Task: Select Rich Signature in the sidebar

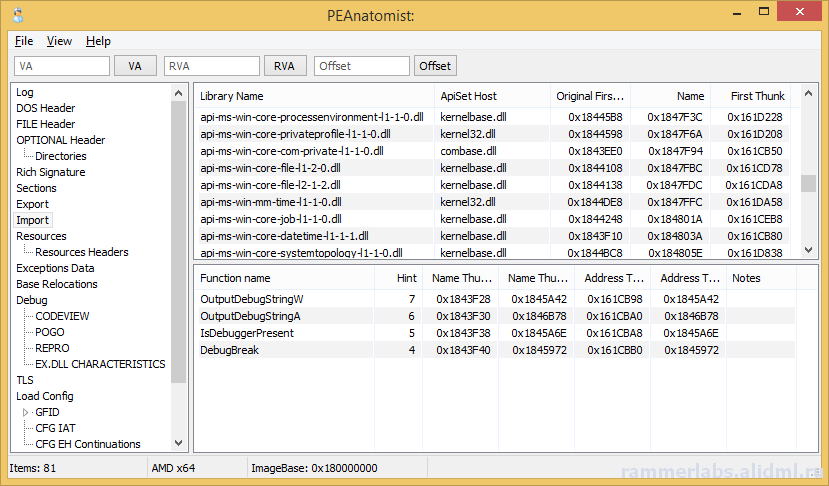Action: (51, 172)
